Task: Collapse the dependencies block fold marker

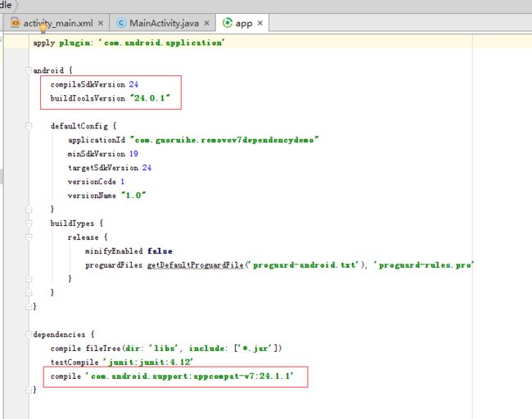Action: 29,335
